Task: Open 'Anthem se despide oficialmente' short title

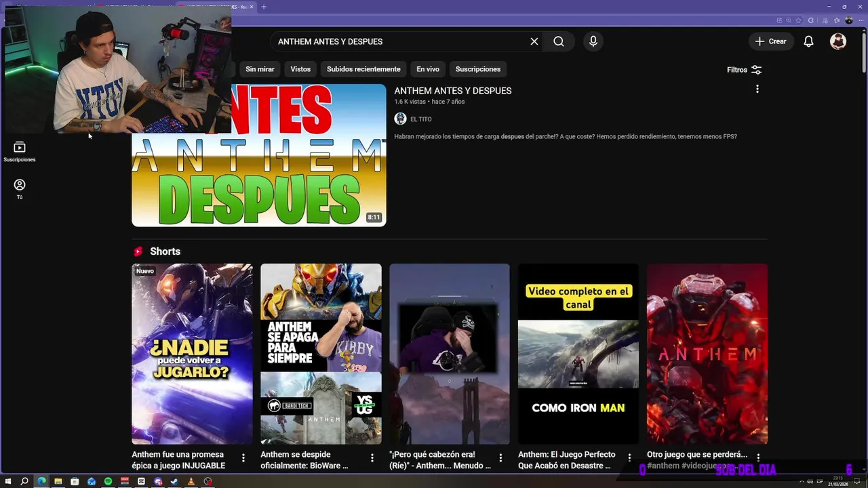Action: [x=304, y=460]
